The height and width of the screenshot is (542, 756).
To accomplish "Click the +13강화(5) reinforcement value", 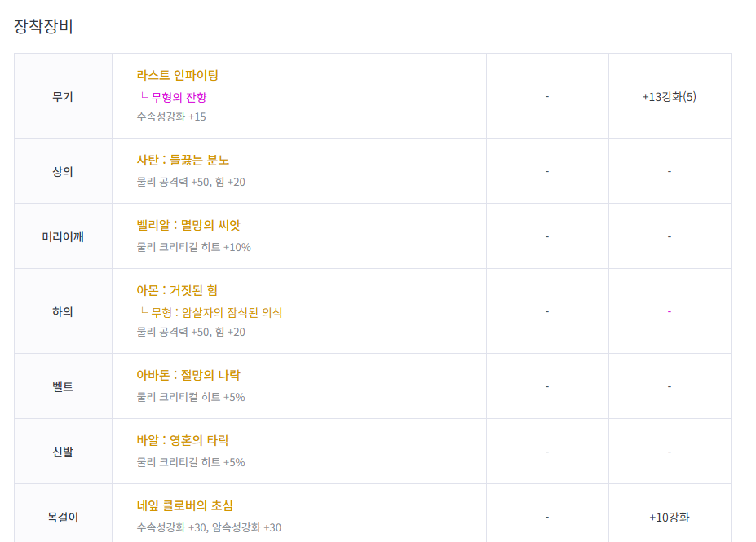I will [x=669, y=96].
